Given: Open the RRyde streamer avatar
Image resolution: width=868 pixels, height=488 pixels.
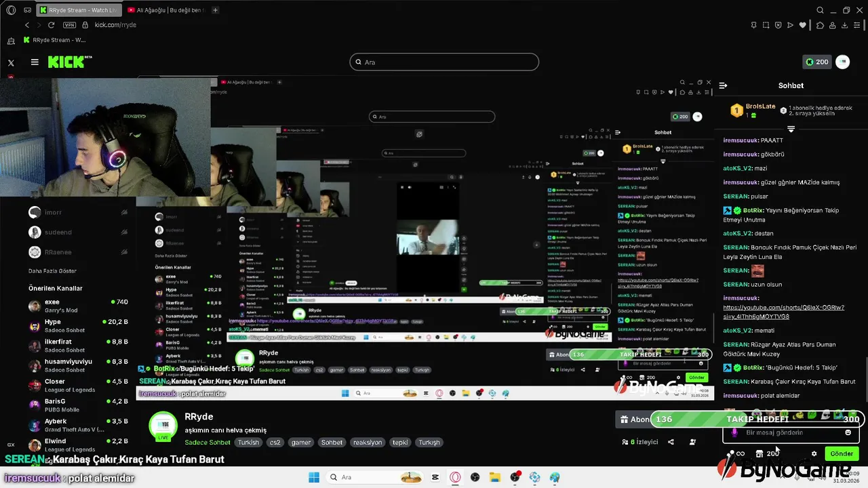Looking at the screenshot, I should click(x=163, y=426).
